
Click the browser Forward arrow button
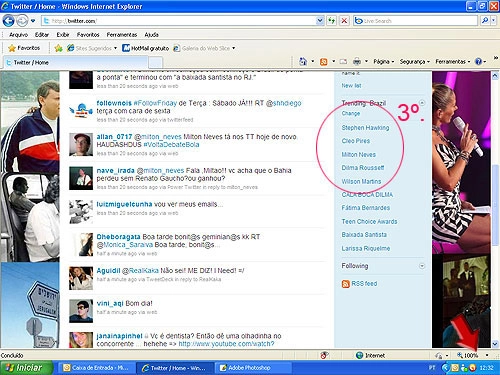click(x=22, y=21)
